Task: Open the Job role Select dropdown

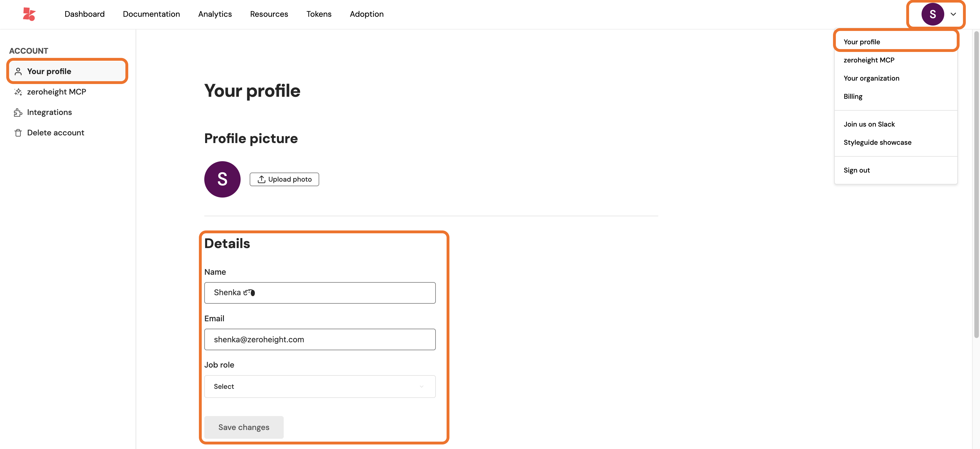Action: tap(319, 387)
